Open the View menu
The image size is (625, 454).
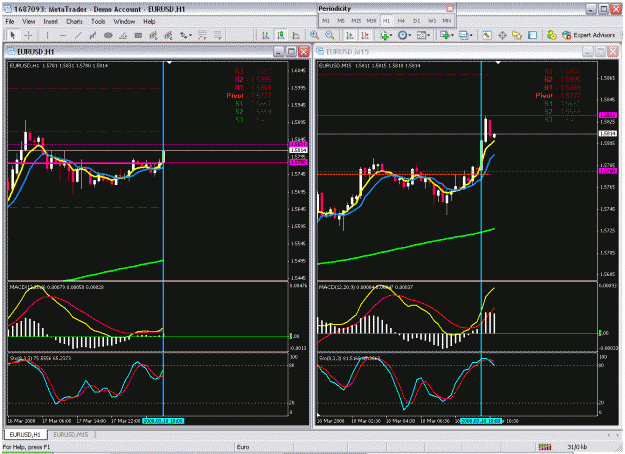pos(28,21)
